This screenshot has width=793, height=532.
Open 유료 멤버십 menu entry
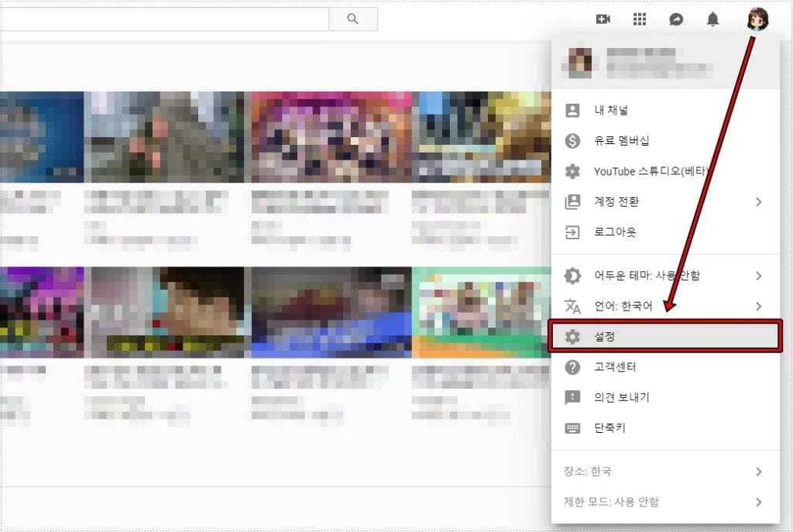[x=665, y=141]
